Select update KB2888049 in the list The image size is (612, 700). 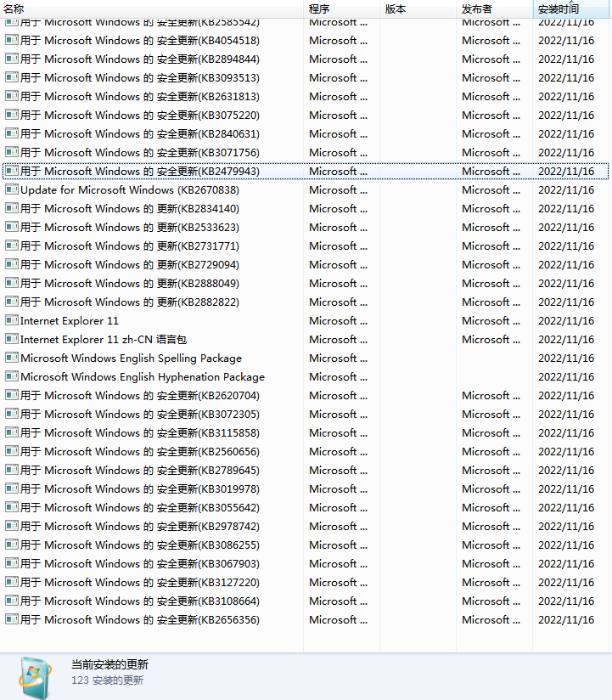(x=129, y=283)
